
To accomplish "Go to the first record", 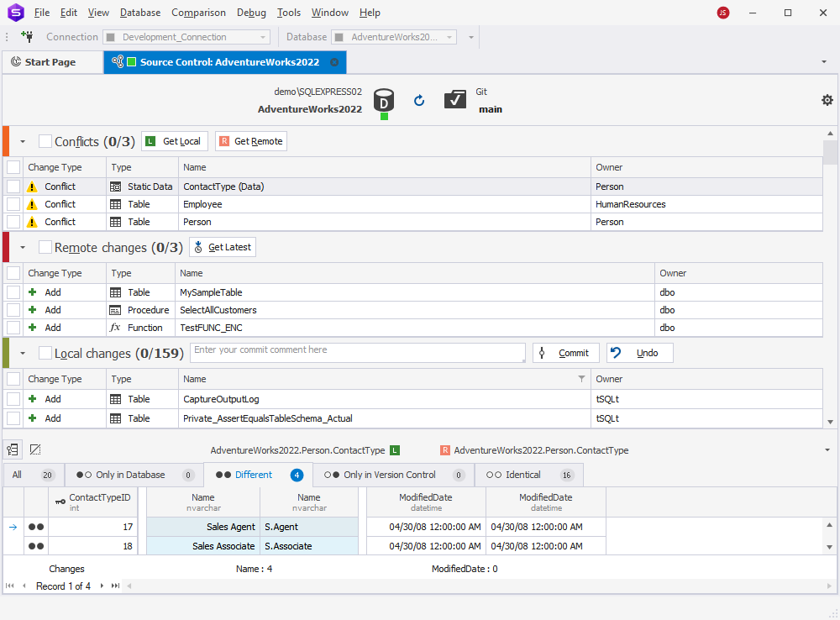I will [x=9, y=586].
